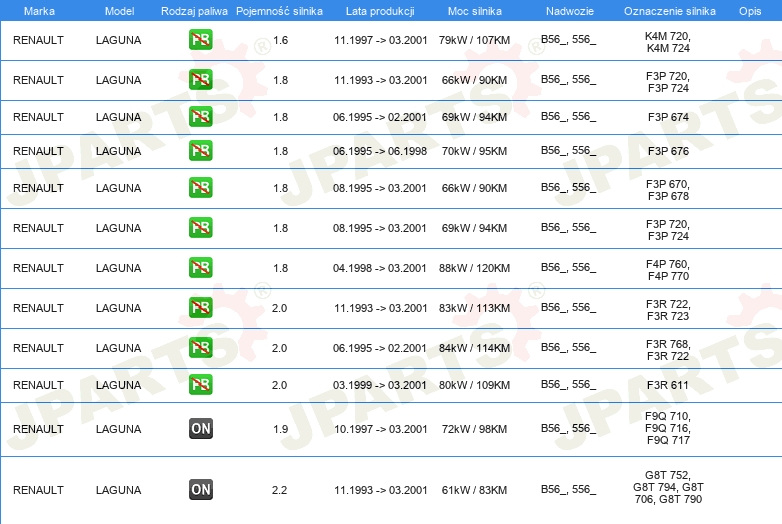
Task: Click the PB icon in the 69kW row starting 08.1995
Action: click(x=201, y=227)
